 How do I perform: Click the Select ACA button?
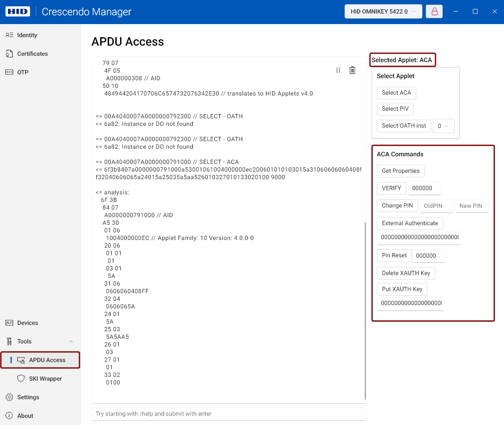(x=396, y=93)
